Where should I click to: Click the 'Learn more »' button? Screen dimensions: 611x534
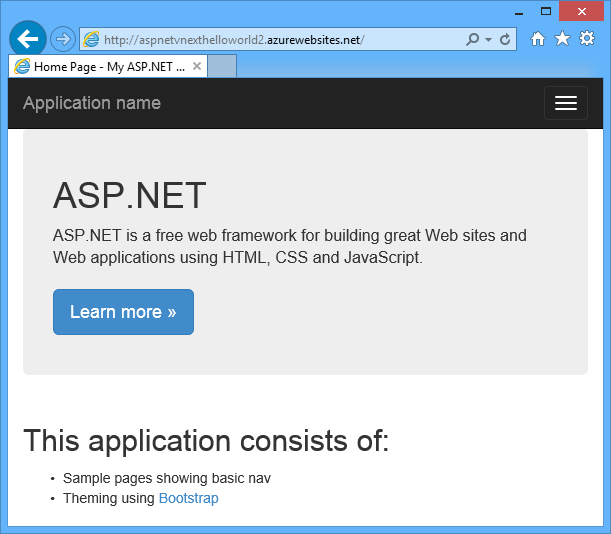coord(124,312)
